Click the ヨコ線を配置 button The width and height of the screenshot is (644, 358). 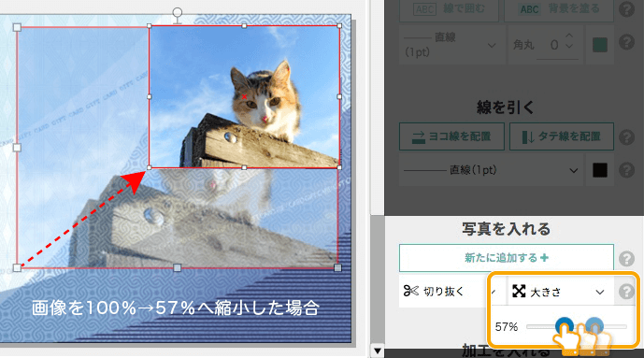click(451, 136)
